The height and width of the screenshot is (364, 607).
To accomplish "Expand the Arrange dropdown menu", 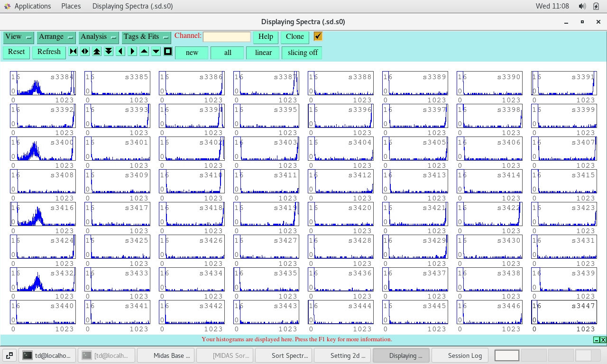I will [56, 37].
